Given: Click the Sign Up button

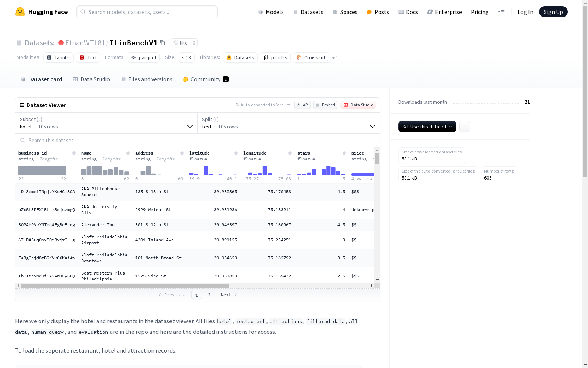Looking at the screenshot, I should 553,12.
